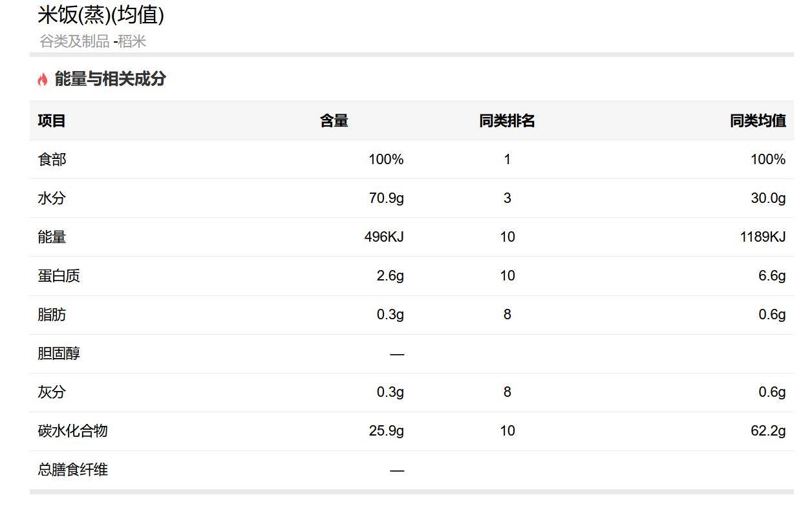
Task: Click the 总膳食纤维 row label
Action: pos(72,469)
